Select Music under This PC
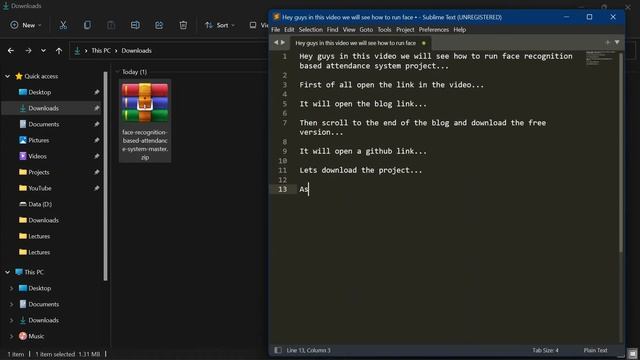This screenshot has height=360, width=640. tap(36, 336)
